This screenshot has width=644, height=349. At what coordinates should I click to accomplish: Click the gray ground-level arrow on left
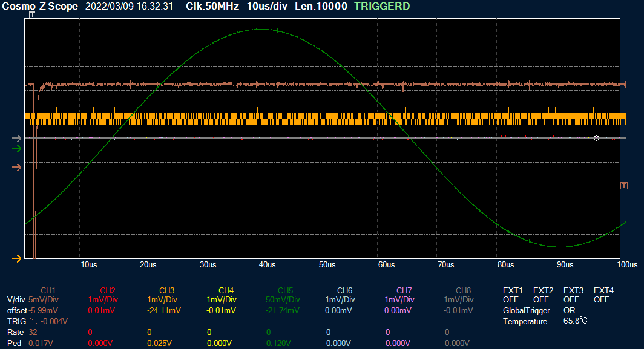click(16, 139)
